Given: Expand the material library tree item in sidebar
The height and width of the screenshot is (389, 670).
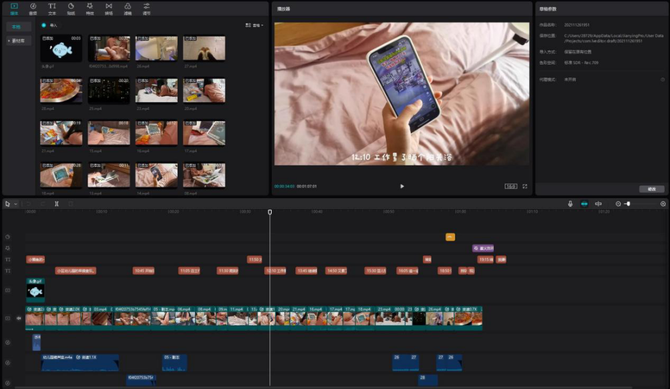Looking at the screenshot, I should [x=17, y=41].
